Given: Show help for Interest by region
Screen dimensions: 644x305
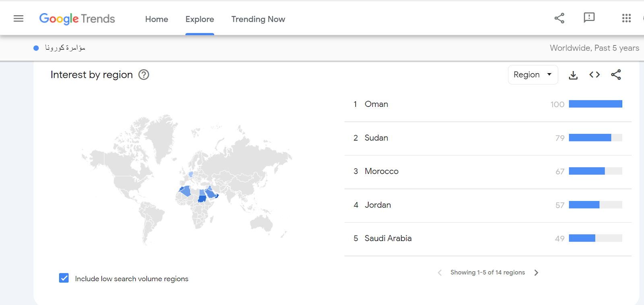Looking at the screenshot, I should 144,75.
